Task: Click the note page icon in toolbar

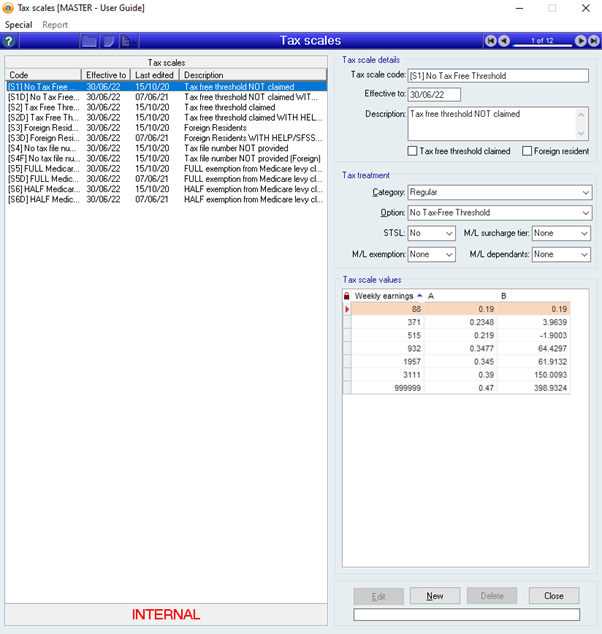Action: pyautogui.click(x=109, y=41)
